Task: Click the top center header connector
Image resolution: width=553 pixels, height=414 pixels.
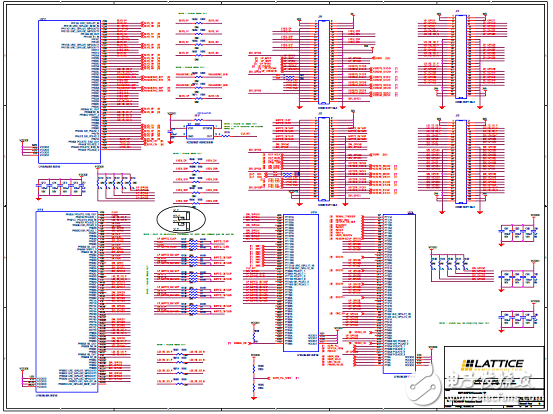Action: [x=324, y=62]
